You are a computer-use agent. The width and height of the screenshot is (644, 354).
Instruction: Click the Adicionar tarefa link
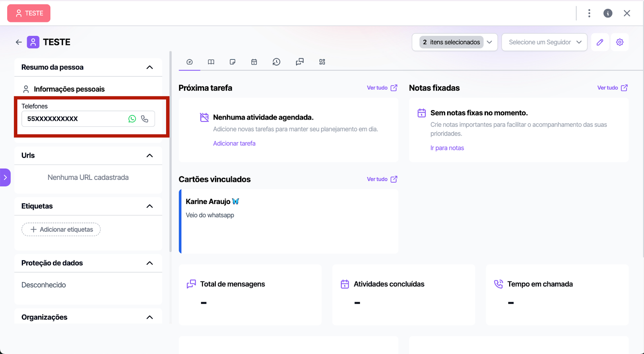click(x=234, y=144)
